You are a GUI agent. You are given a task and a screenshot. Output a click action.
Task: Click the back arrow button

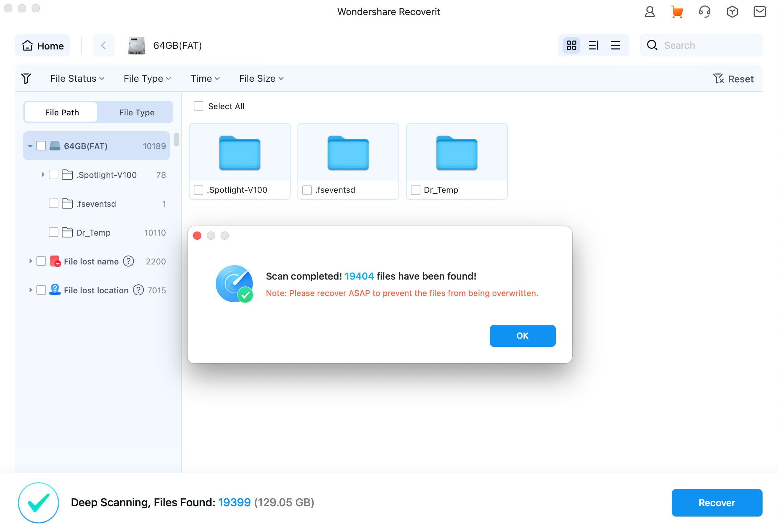point(103,45)
